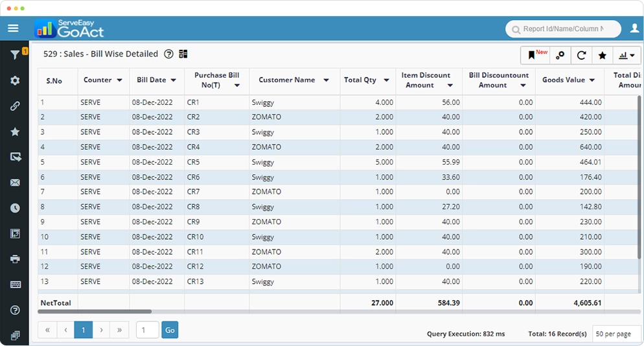Mark the report as favorite with the toolbar star
This screenshot has height=346, width=644.
pyautogui.click(x=602, y=56)
